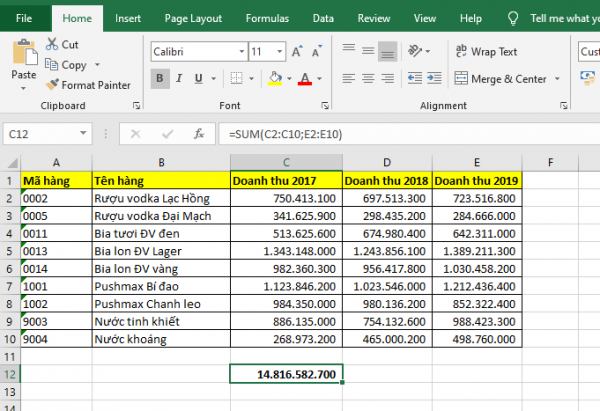Screen dimensions: 600x411
Task: Open the Merge & Center dropdown arrow
Action: pyautogui.click(x=557, y=79)
